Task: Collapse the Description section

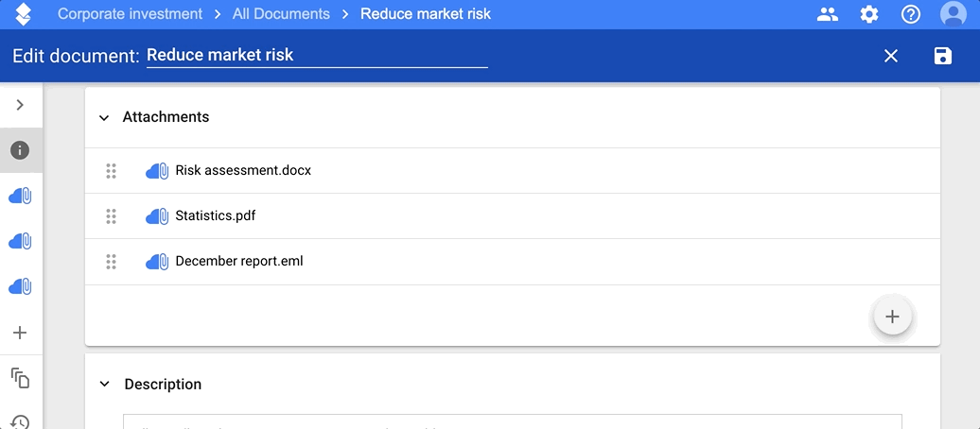Action: click(x=104, y=384)
